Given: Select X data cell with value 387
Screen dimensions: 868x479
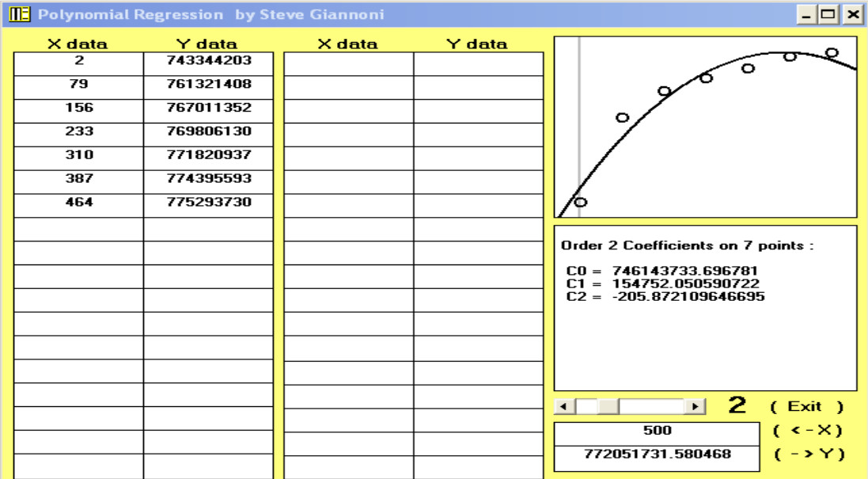Looking at the screenshot, I should tap(78, 182).
